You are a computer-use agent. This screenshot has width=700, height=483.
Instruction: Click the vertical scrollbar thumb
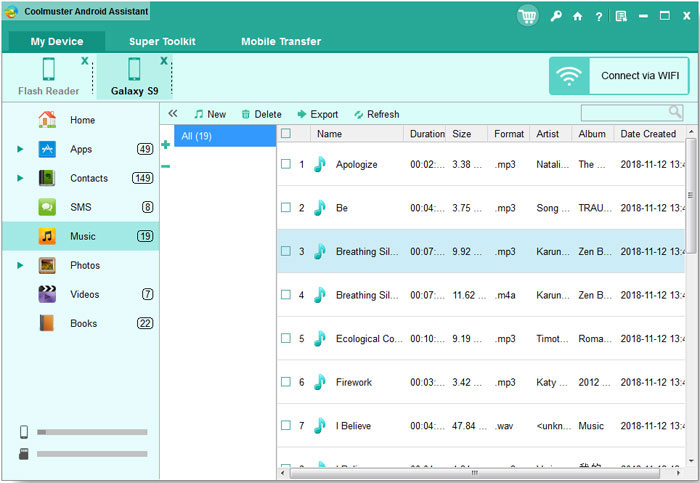coord(691,196)
